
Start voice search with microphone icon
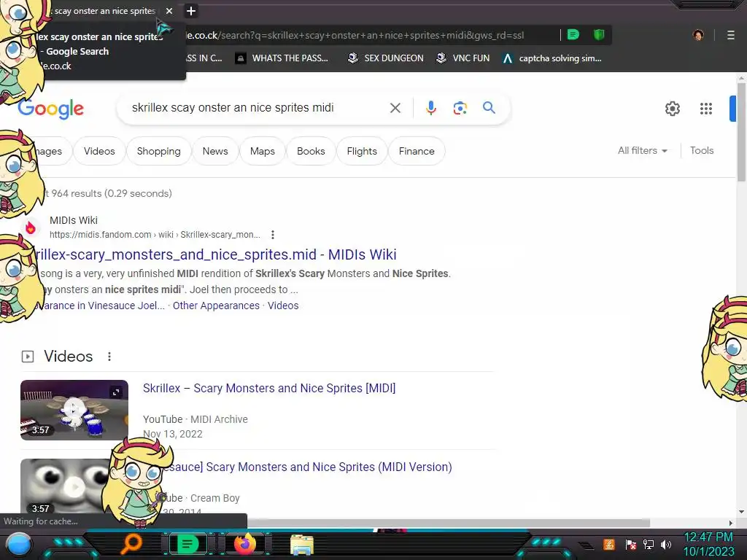[430, 108]
